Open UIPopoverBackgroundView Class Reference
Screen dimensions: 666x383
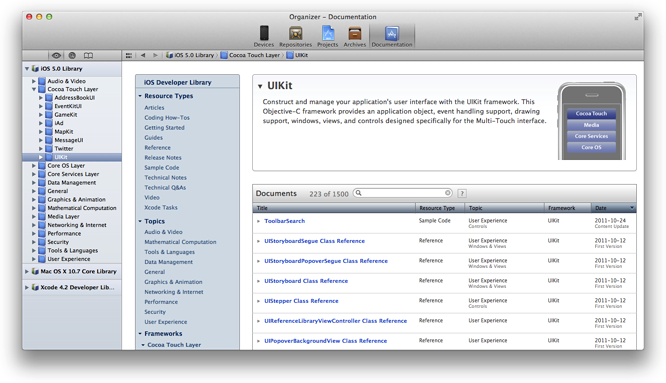click(x=325, y=341)
